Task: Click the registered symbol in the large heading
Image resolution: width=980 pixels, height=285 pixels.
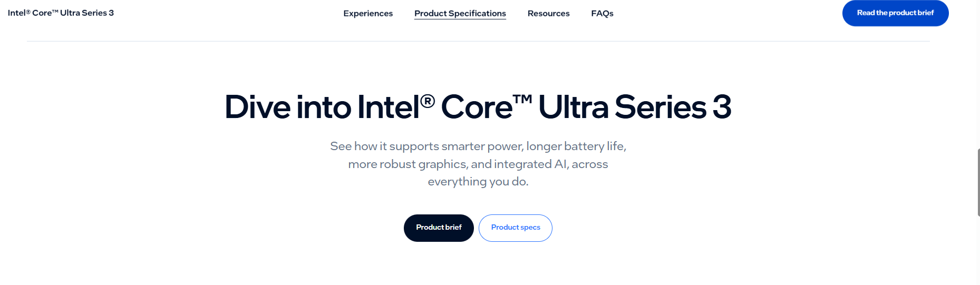Action: pos(428,100)
